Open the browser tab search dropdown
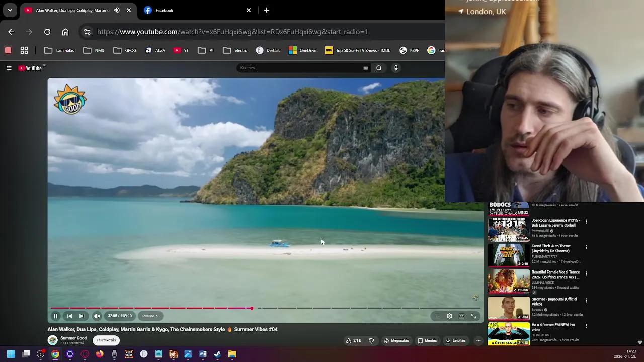The width and height of the screenshot is (644, 362). point(10,10)
